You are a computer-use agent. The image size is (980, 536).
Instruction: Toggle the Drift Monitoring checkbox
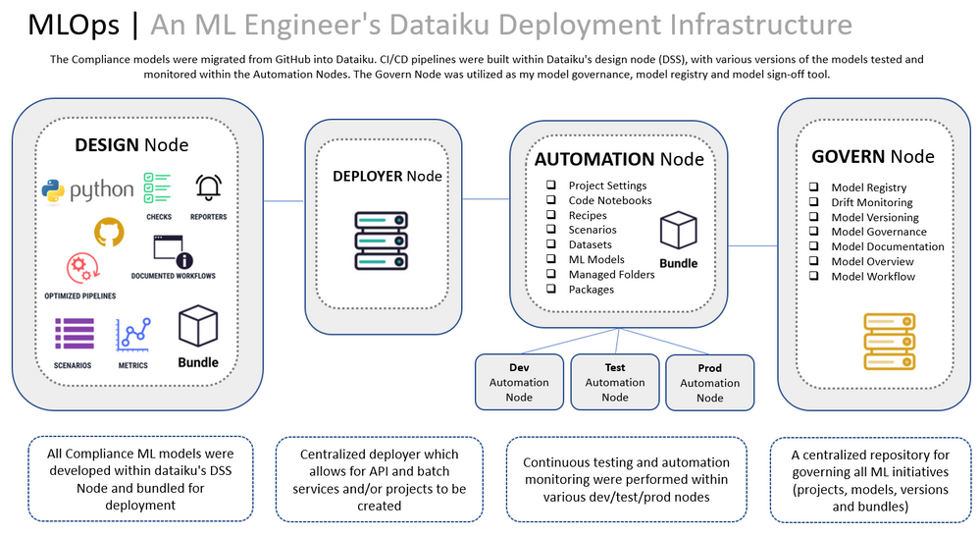click(813, 202)
